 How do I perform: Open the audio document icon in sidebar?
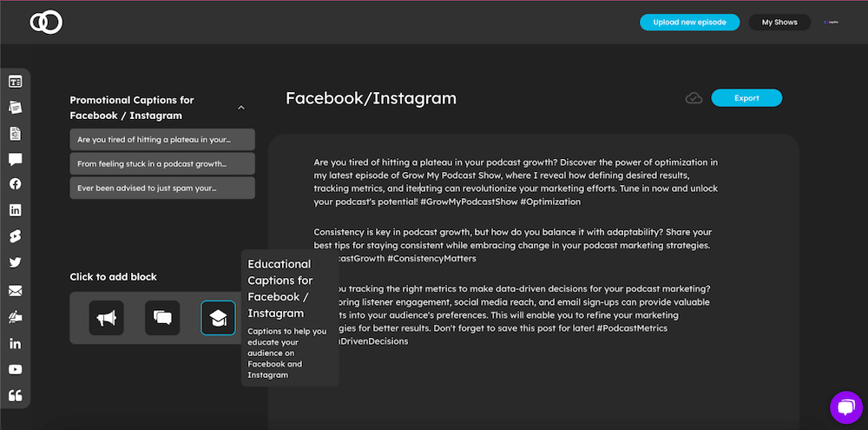(x=16, y=134)
